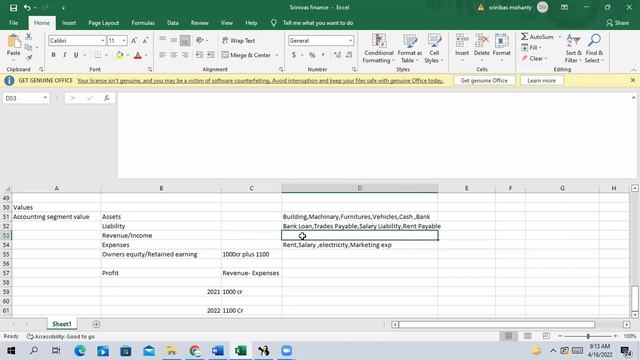Switch to Normal view in status bar
The width and height of the screenshot is (640, 360).
point(508,336)
